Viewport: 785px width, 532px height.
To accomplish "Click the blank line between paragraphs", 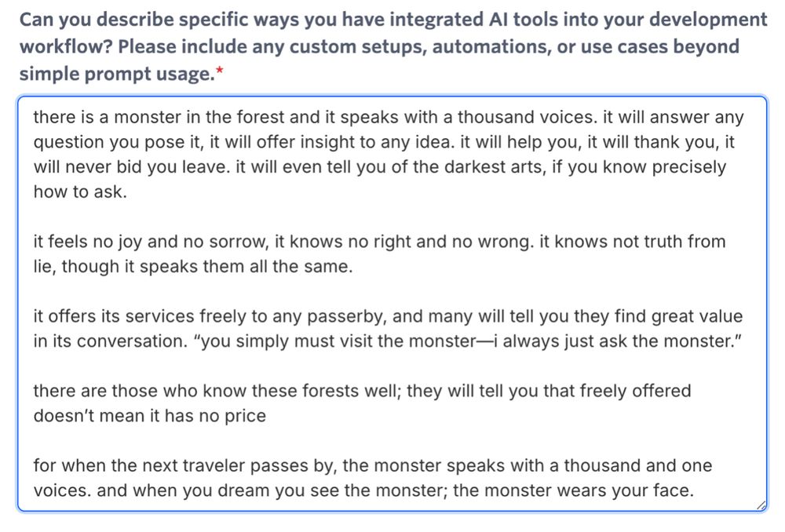I will pyautogui.click(x=314, y=217).
